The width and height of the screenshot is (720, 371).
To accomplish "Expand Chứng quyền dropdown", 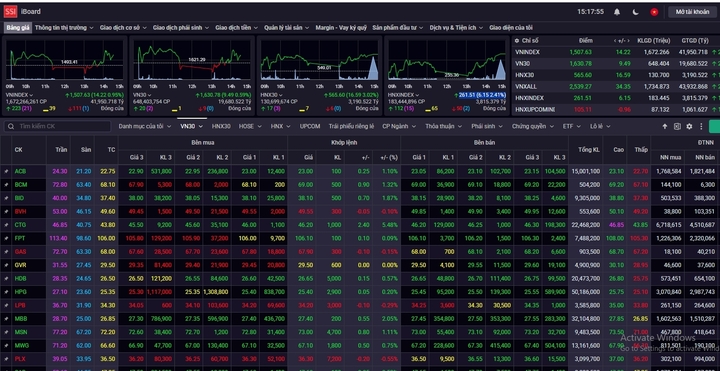I will [532, 126].
